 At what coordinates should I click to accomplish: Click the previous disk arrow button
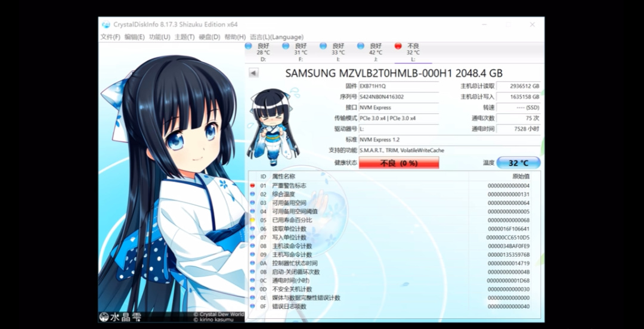click(253, 73)
